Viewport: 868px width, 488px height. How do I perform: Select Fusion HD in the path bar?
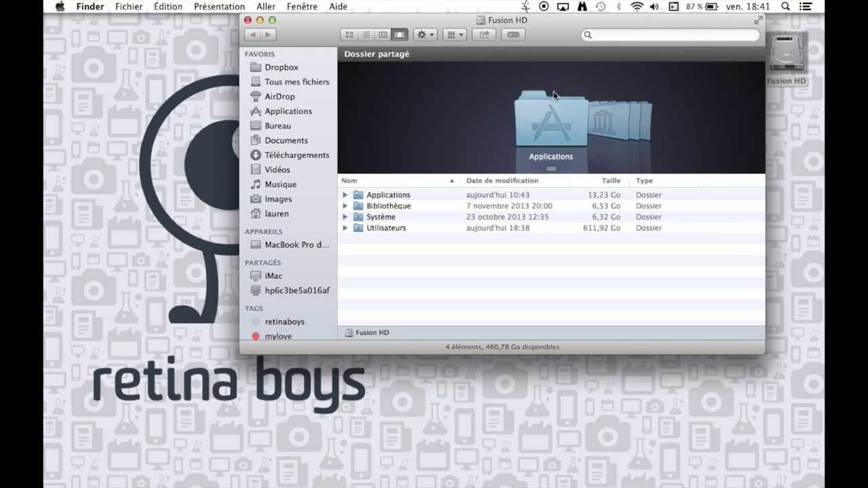pyautogui.click(x=367, y=333)
